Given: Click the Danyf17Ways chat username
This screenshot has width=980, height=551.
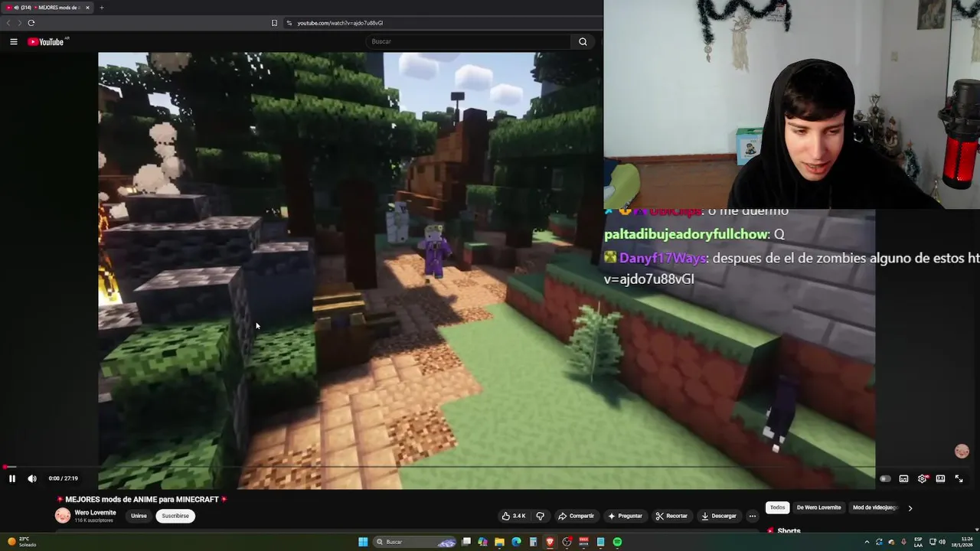Looking at the screenshot, I should (661, 259).
